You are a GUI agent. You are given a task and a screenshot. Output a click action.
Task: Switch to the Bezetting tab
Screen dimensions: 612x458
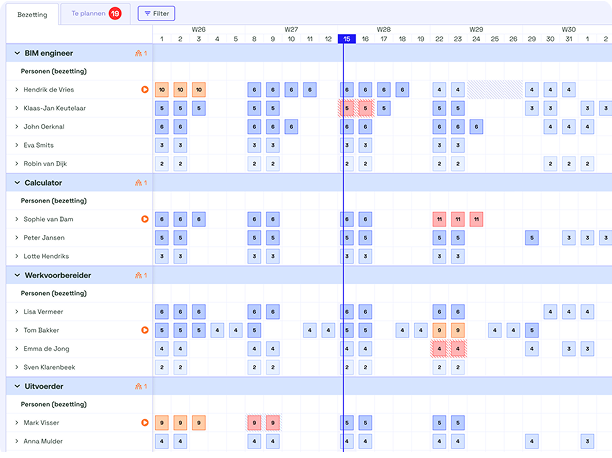pyautogui.click(x=32, y=15)
